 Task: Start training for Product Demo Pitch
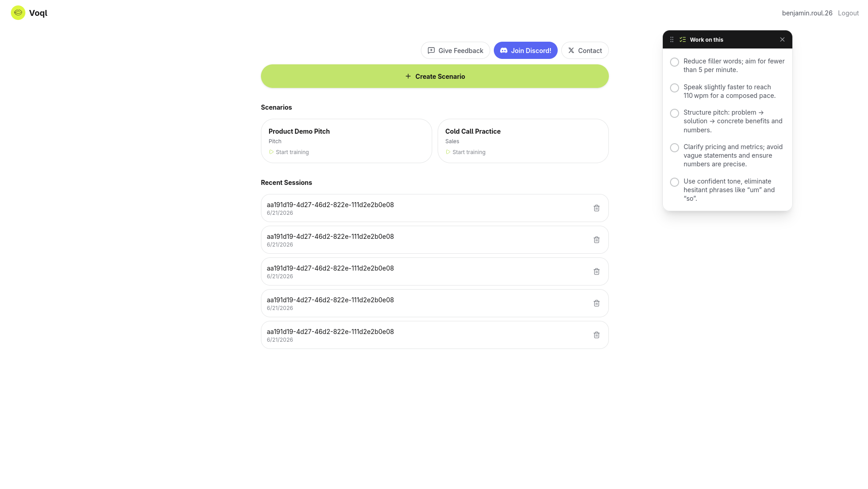pyautogui.click(x=289, y=152)
